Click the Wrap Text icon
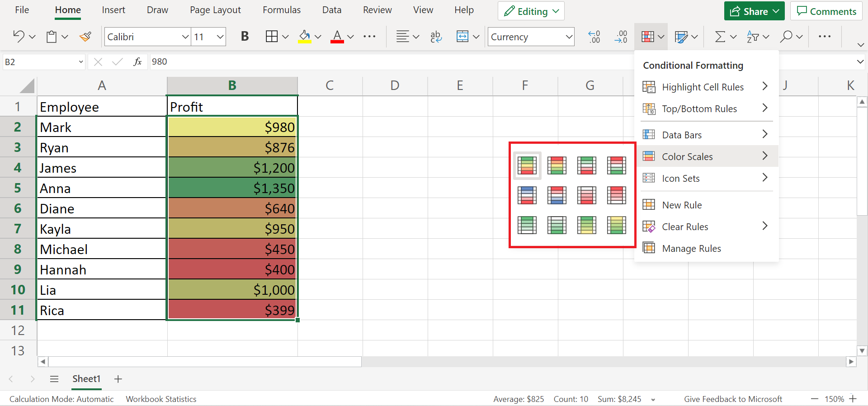Screen dimensions: 868x406 click(x=436, y=37)
